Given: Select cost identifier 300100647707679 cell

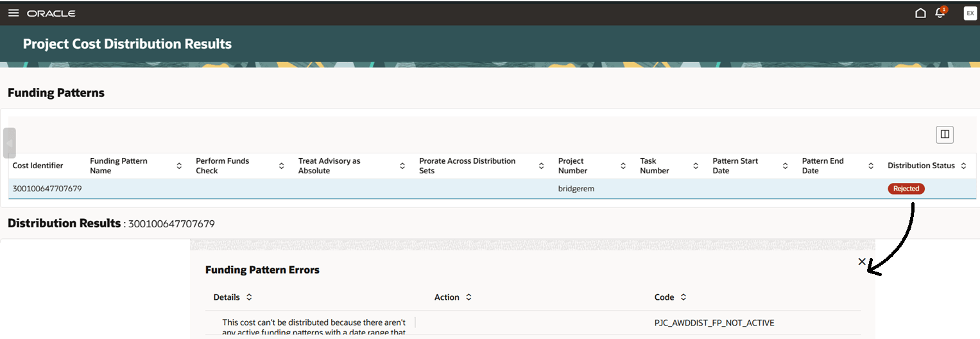Looking at the screenshot, I should tap(47, 189).
